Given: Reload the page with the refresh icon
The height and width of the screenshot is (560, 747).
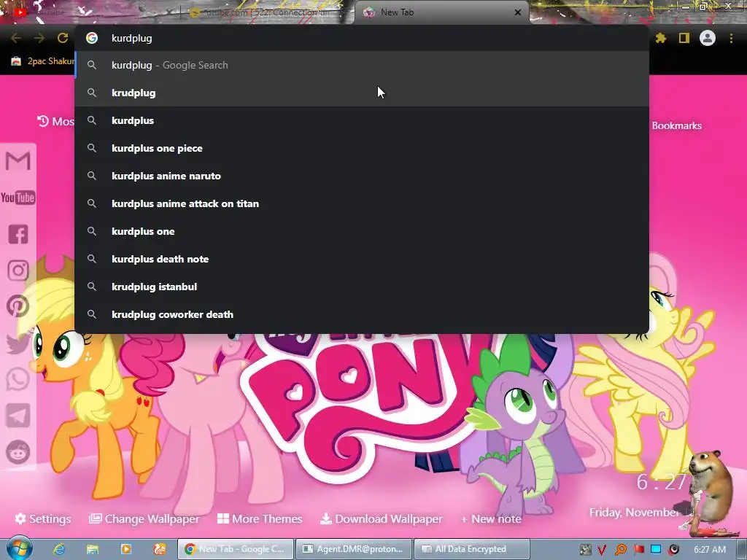Looking at the screenshot, I should [63, 38].
